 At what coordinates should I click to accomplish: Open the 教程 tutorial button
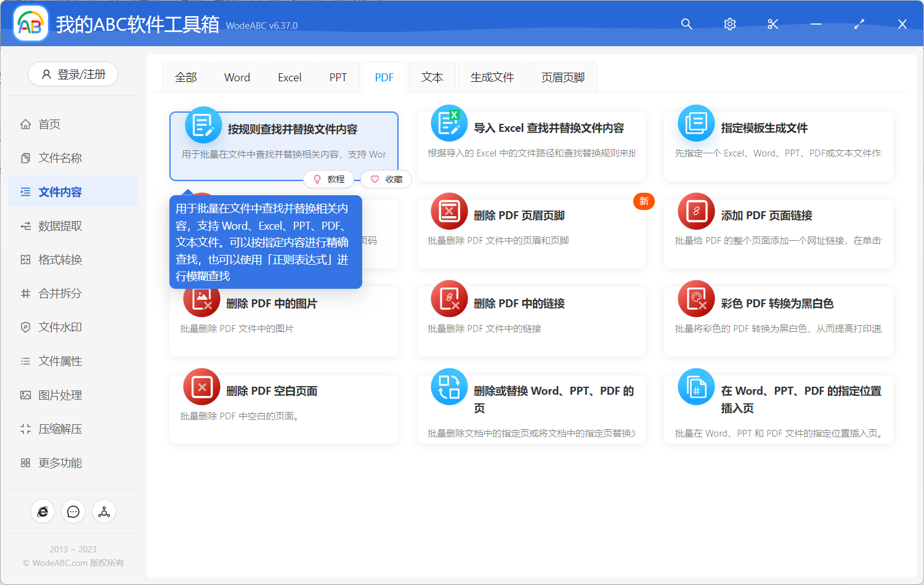329,179
